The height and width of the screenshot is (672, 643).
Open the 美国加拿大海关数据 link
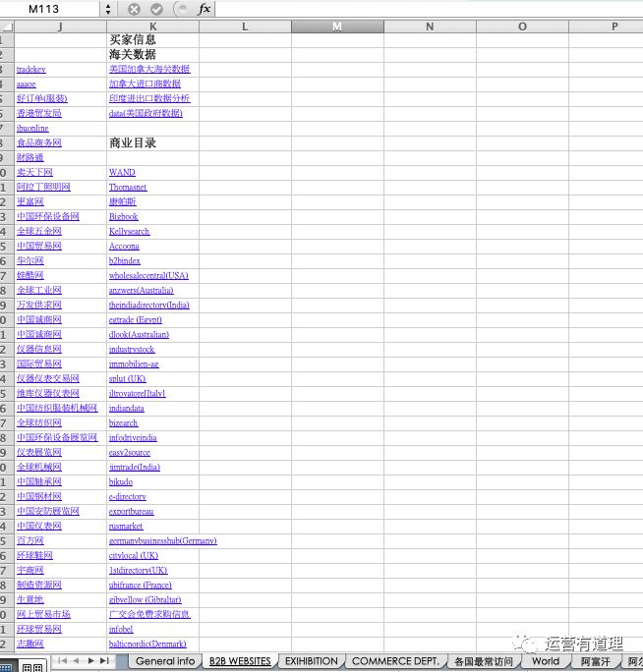click(149, 69)
